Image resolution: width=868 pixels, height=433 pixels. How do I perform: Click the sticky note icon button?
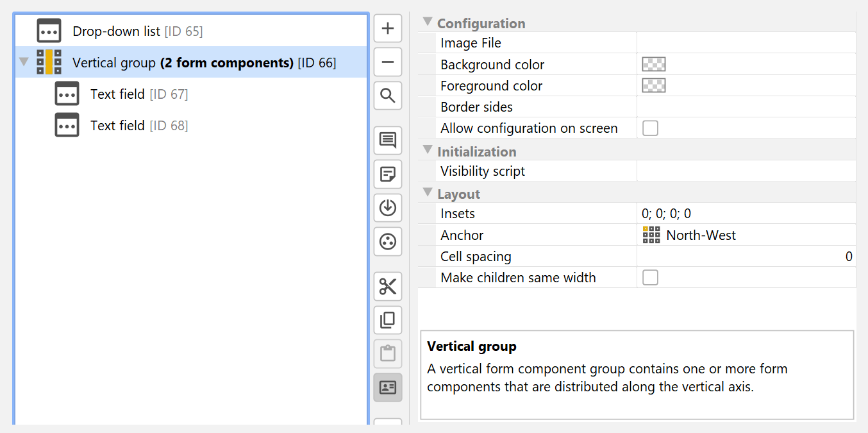(x=388, y=174)
